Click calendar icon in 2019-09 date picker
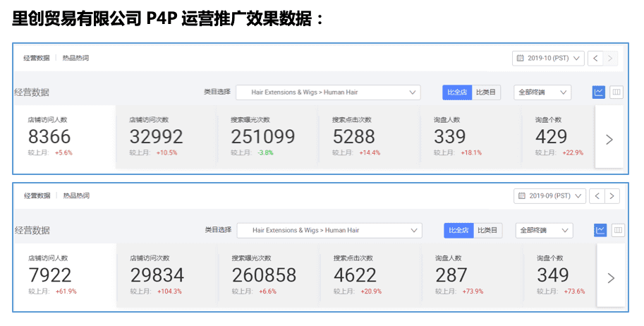Image resolution: width=644 pixels, height=326 pixels. (521, 196)
